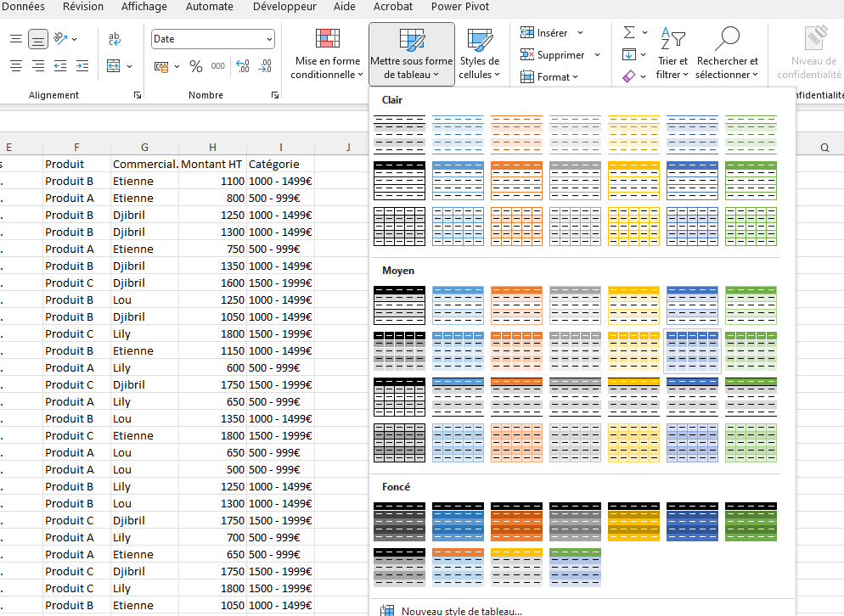Apply the thousands separator style
Viewport: 844px width, 616px height.
click(x=218, y=67)
